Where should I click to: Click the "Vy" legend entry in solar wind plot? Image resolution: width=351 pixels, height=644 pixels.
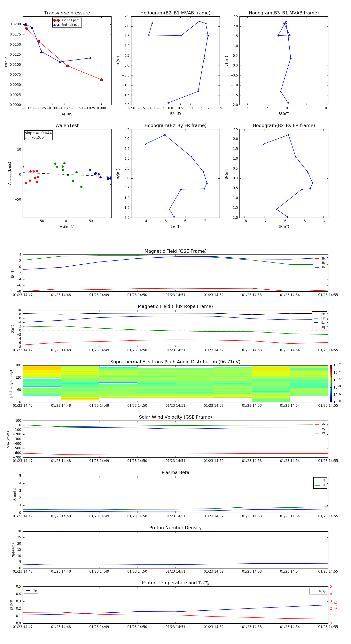(x=320, y=429)
